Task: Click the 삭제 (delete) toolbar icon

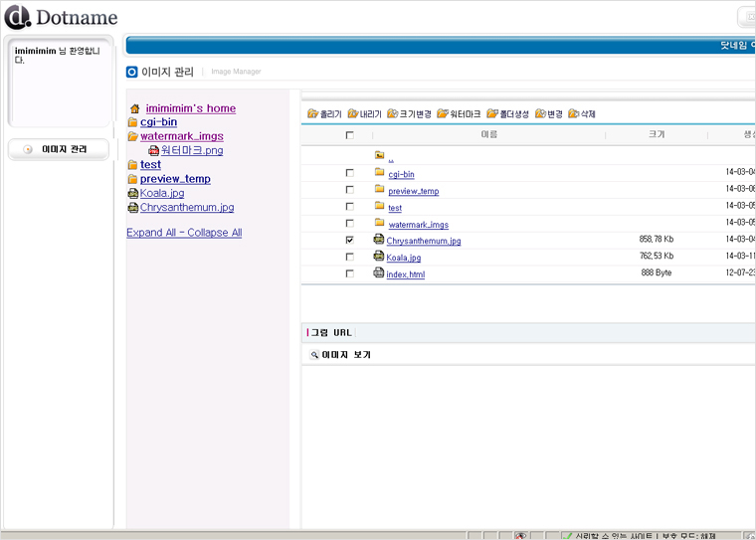Action: [574, 114]
